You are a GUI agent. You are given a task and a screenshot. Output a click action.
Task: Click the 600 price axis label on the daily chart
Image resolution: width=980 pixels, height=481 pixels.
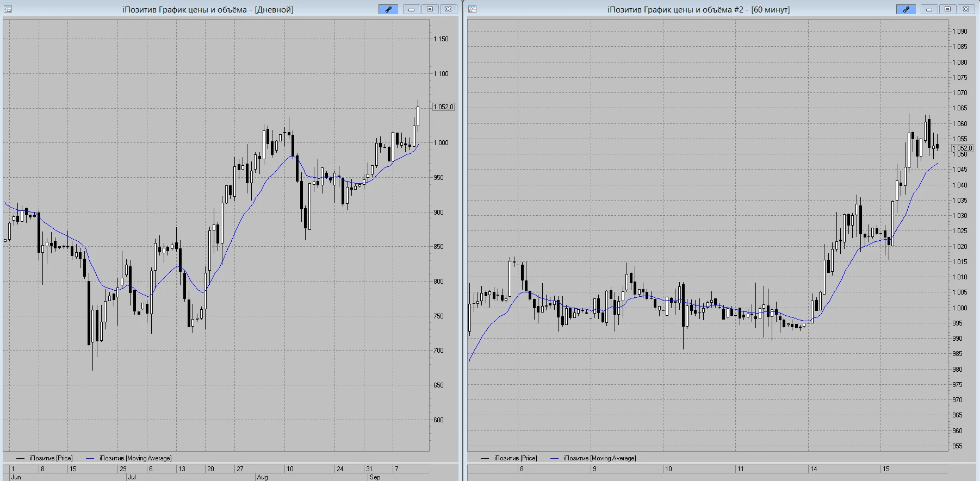coord(438,420)
